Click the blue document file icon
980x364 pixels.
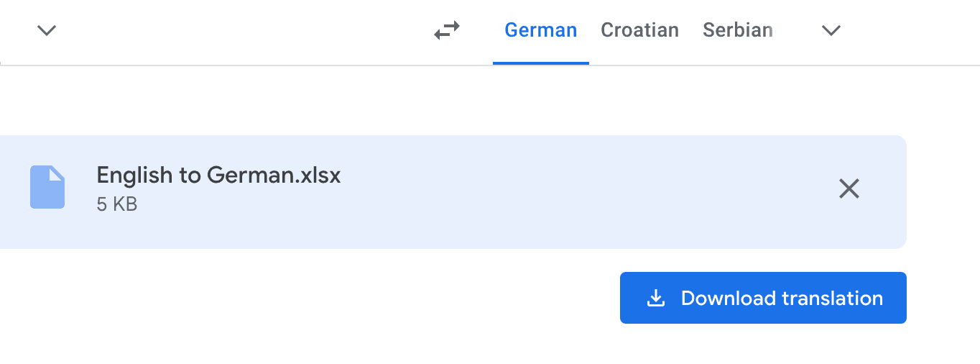click(47, 187)
